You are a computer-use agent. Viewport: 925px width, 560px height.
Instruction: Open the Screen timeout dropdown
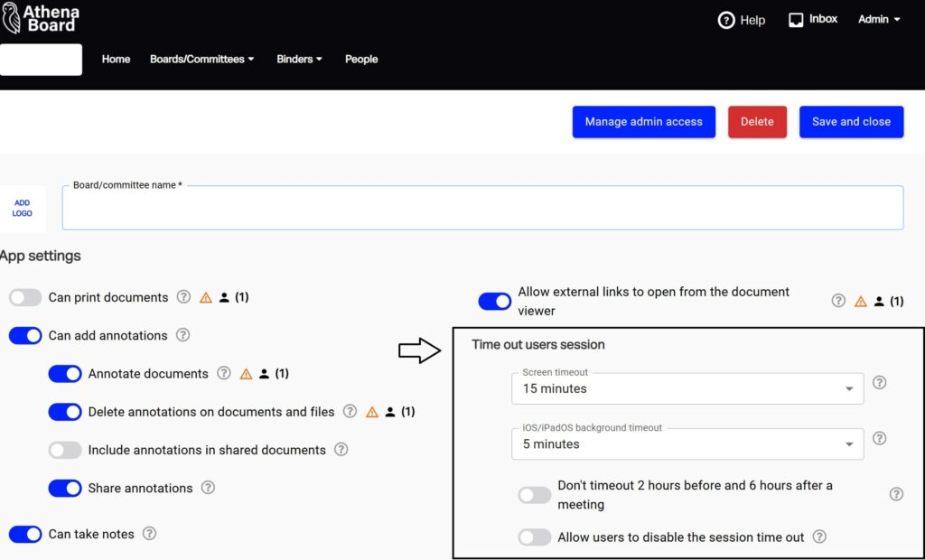click(687, 388)
